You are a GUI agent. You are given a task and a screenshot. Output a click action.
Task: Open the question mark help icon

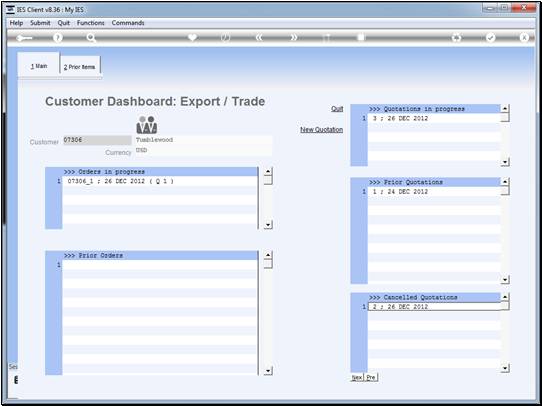coord(58,38)
